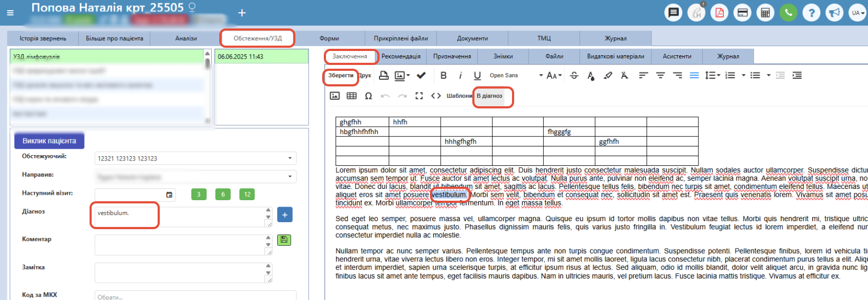Center align text
The image size is (868, 300).
tap(661, 76)
